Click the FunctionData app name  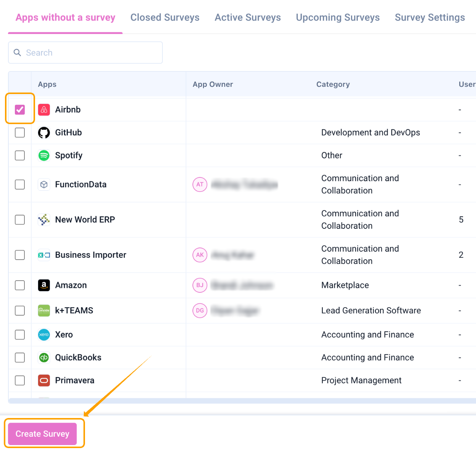pos(81,185)
